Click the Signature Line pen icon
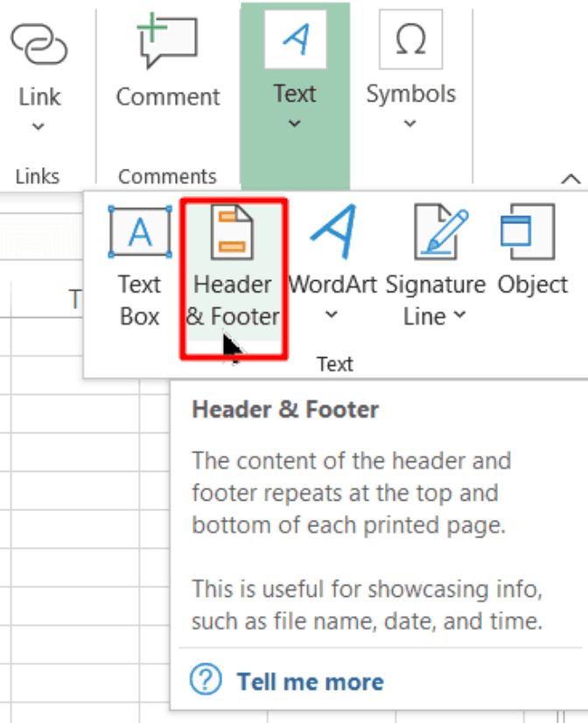Image resolution: width=588 pixels, height=723 pixels. pyautogui.click(x=435, y=232)
